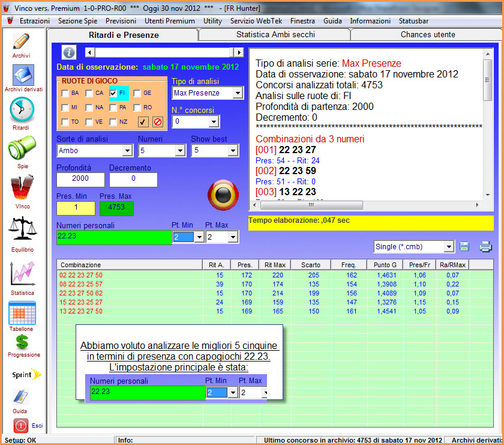Screen dimensions: 504x445
Task: Deselect all wheels with red prohibition icon
Action: (157, 122)
